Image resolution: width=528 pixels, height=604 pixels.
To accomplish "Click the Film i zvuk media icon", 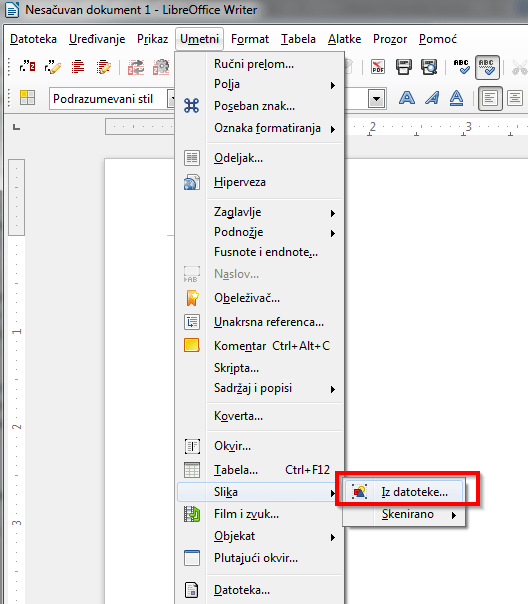I will pyautogui.click(x=192, y=514).
